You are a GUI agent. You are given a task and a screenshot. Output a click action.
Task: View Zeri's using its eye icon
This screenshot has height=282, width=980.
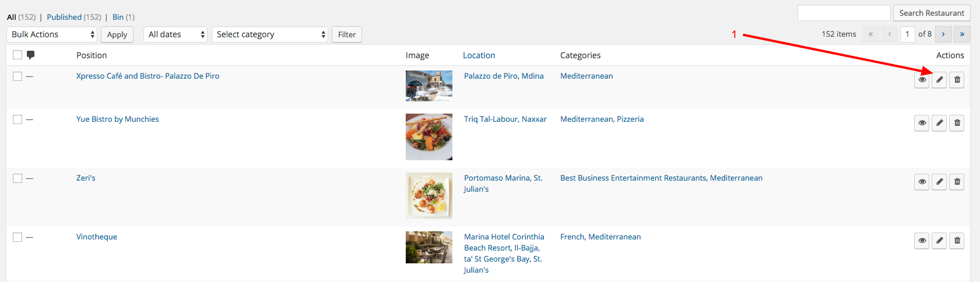(x=922, y=182)
